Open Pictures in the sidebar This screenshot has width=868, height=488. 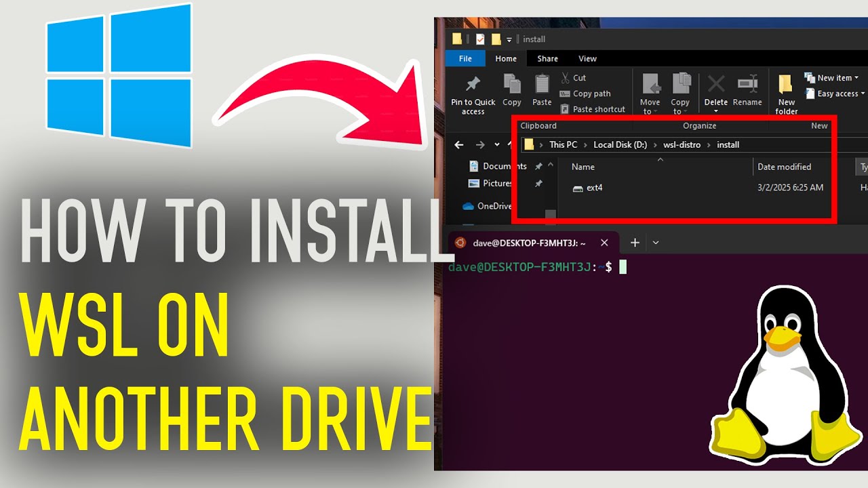(x=491, y=183)
